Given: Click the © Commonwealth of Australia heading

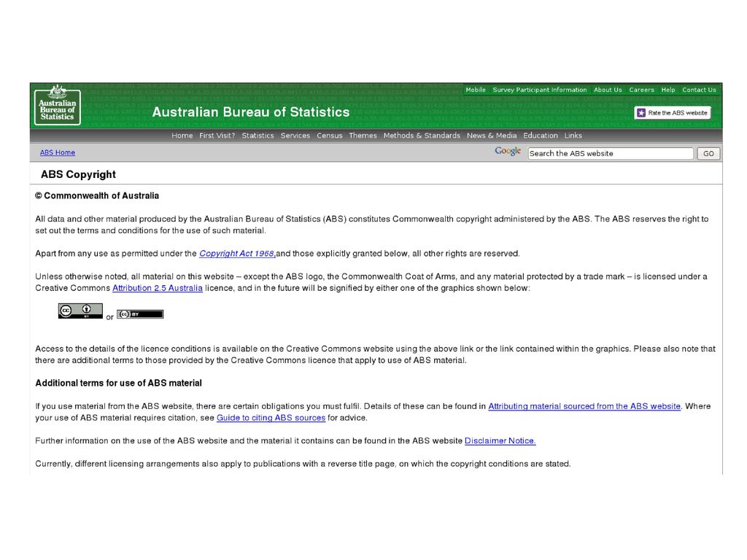Looking at the screenshot, I should tap(97, 195).
